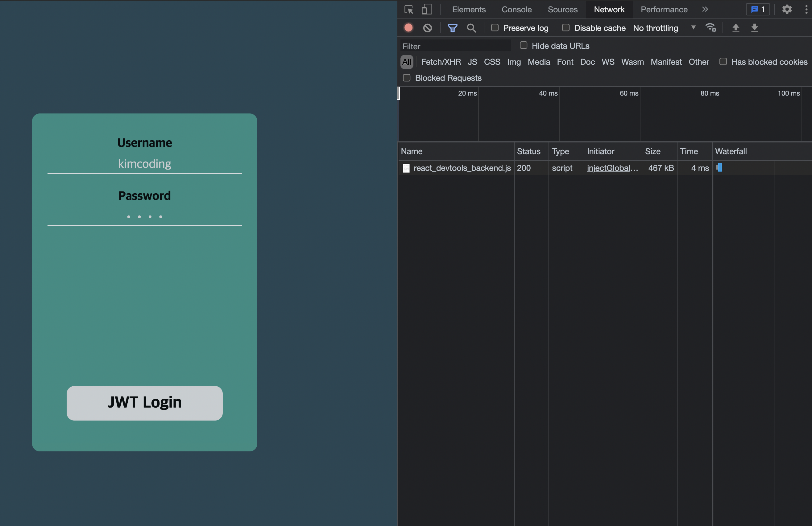Open network search magnifier icon
Image resolution: width=812 pixels, height=526 pixels.
pos(471,28)
